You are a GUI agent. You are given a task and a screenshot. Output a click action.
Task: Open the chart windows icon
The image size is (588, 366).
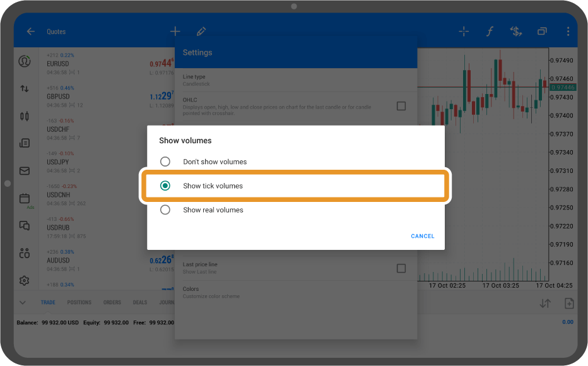pyautogui.click(x=542, y=32)
